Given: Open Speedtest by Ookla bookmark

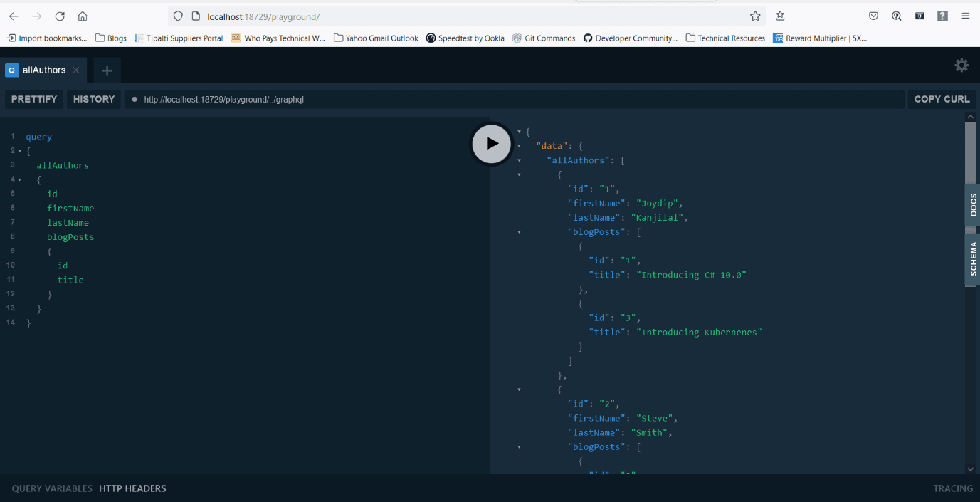Looking at the screenshot, I should click(465, 38).
